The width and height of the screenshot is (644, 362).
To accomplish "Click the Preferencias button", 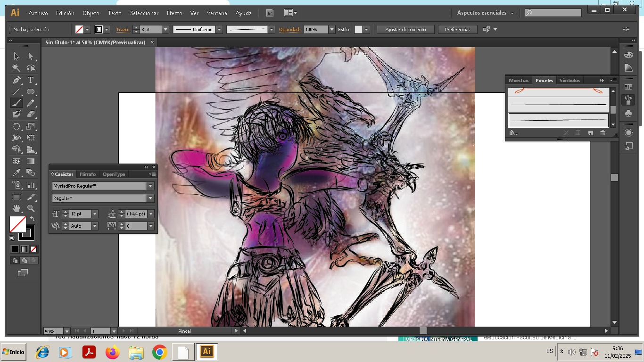I will (457, 29).
